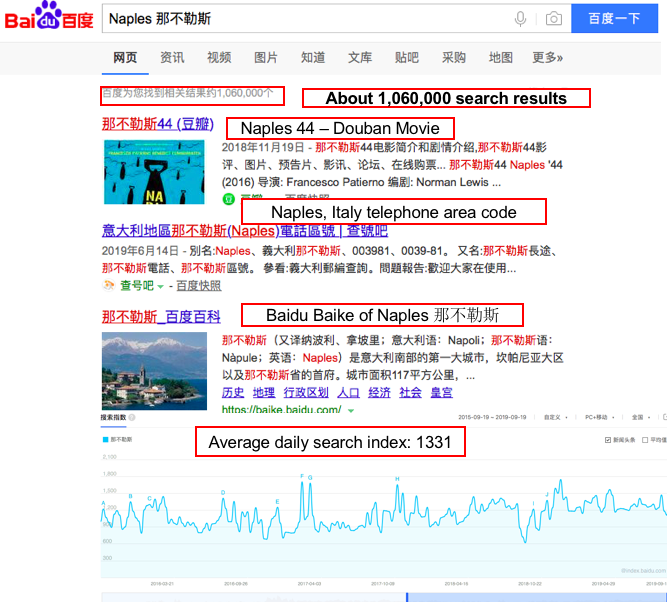This screenshot has width=667, height=602.
Task: Click news marker I on chart
Action: coord(533,503)
